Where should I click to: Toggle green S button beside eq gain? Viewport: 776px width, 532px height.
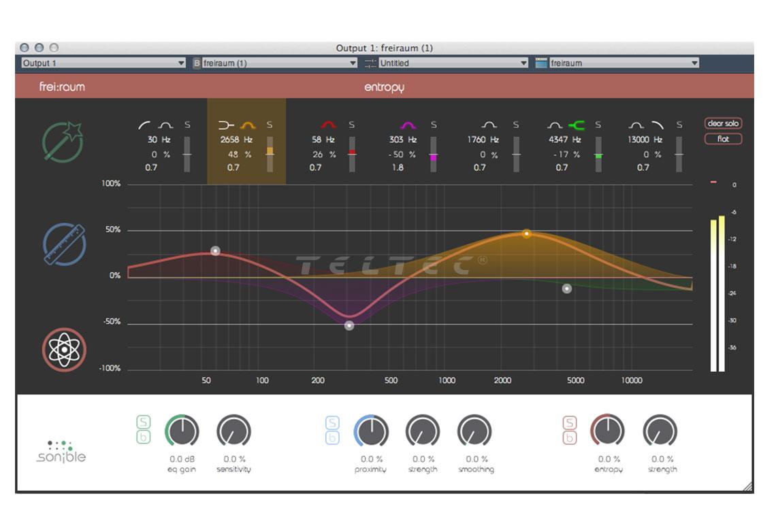point(144,422)
